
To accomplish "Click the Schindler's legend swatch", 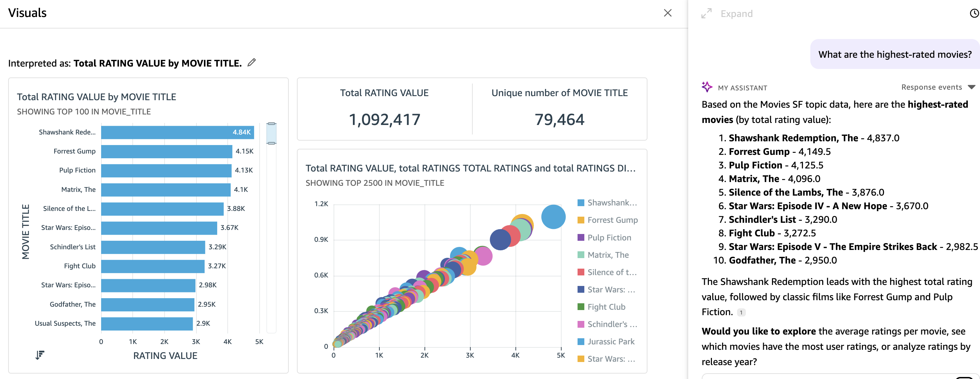I will point(581,324).
